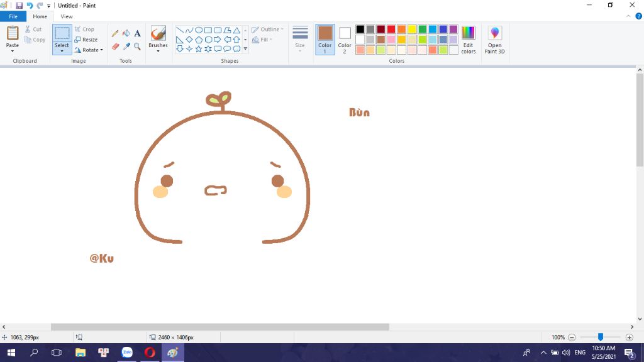The height and width of the screenshot is (362, 644).
Task: Choose the Curve shape
Action: [189, 30]
